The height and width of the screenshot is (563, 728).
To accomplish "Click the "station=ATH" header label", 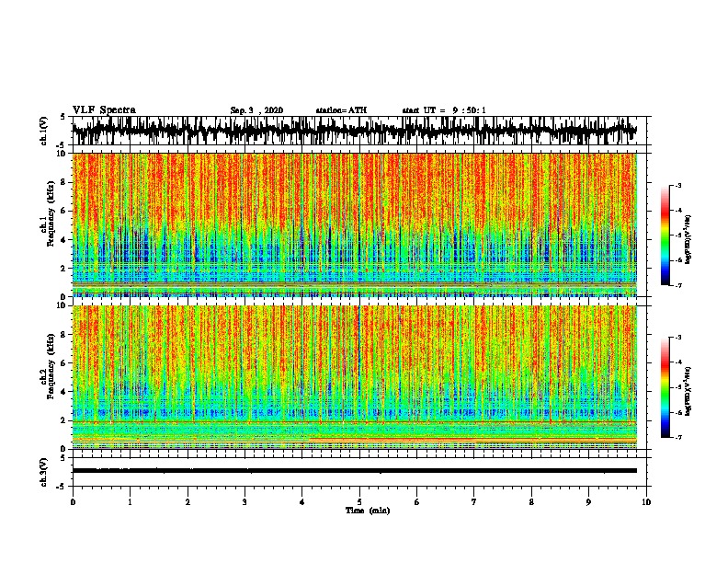I will click(x=341, y=110).
